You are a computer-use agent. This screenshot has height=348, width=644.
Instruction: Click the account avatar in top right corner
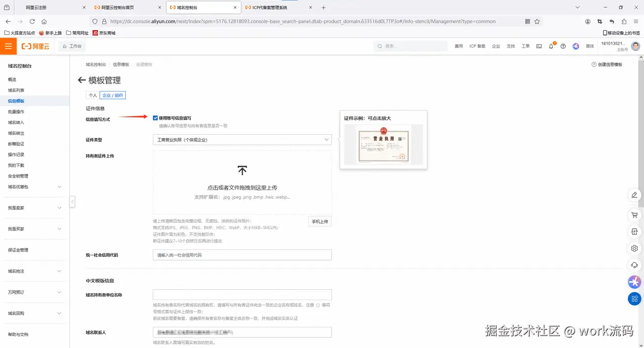click(x=635, y=46)
